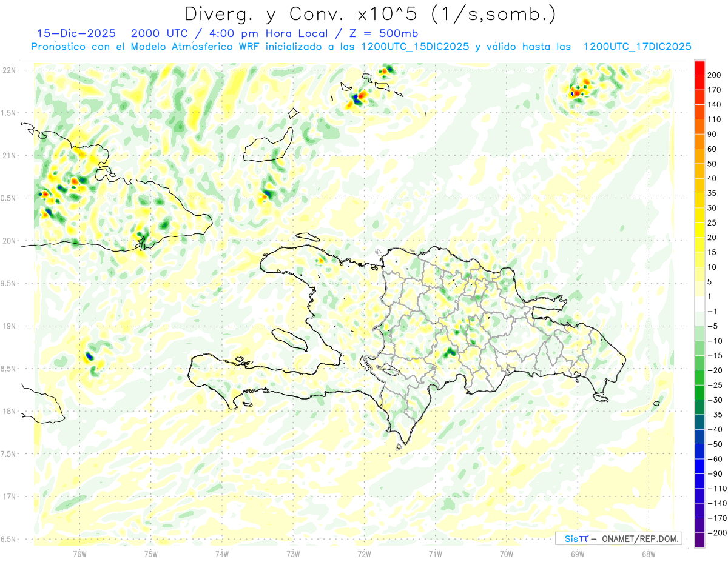The image size is (728, 562).
Task: Click the '68W' longitude label
Action: tap(649, 554)
